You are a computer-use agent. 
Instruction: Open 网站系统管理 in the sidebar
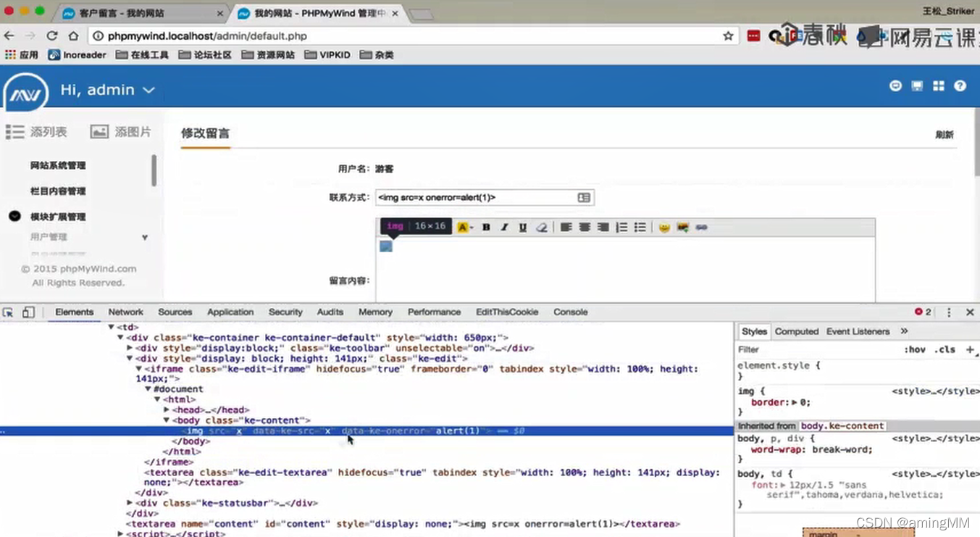pyautogui.click(x=58, y=165)
